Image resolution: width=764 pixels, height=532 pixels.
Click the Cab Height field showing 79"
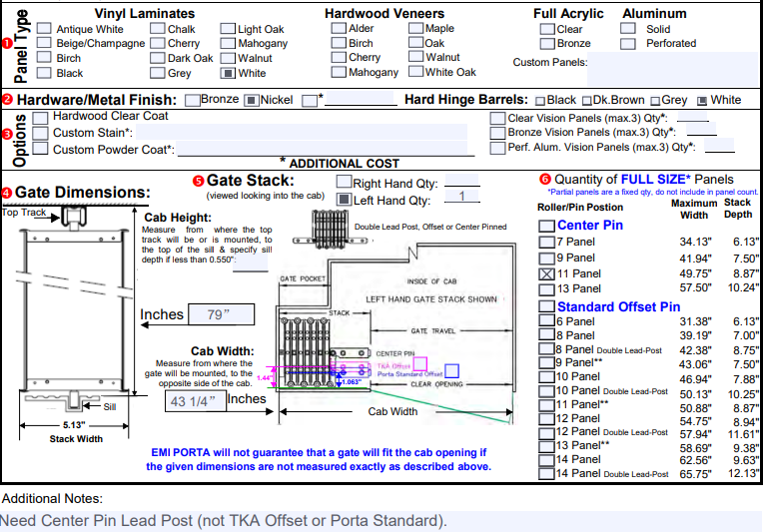(x=222, y=314)
